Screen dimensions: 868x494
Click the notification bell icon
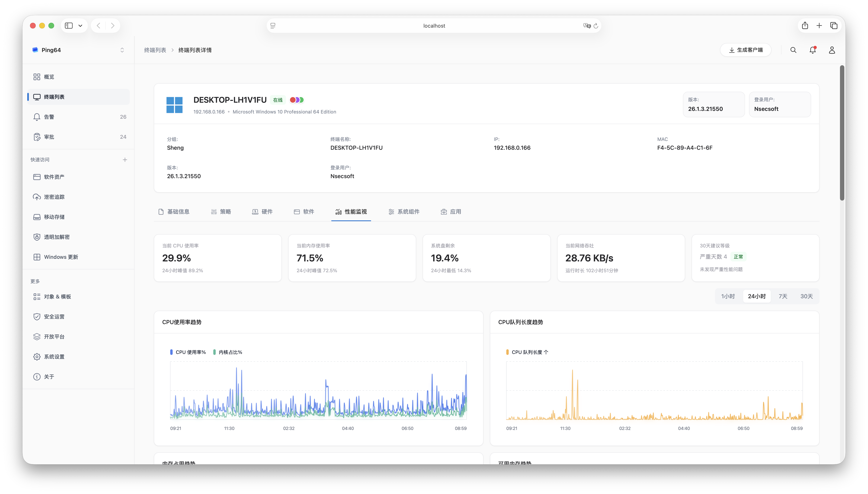(812, 50)
